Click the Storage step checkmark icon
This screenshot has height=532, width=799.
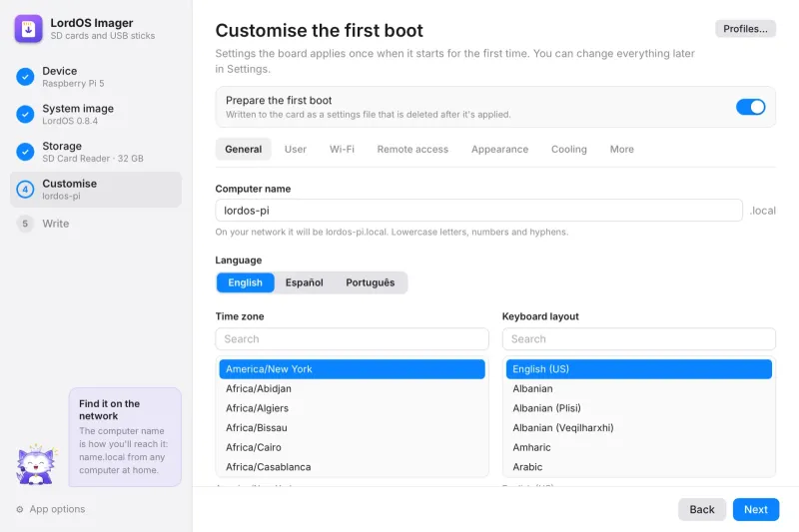pyautogui.click(x=25, y=152)
